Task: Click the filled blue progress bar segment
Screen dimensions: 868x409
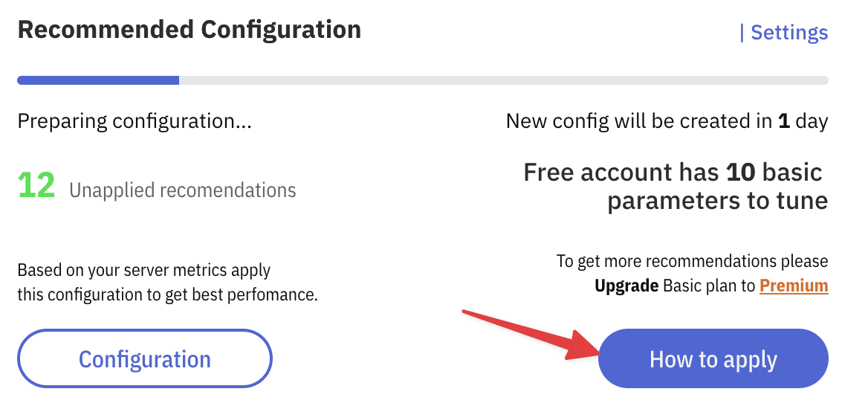Action: [x=98, y=80]
